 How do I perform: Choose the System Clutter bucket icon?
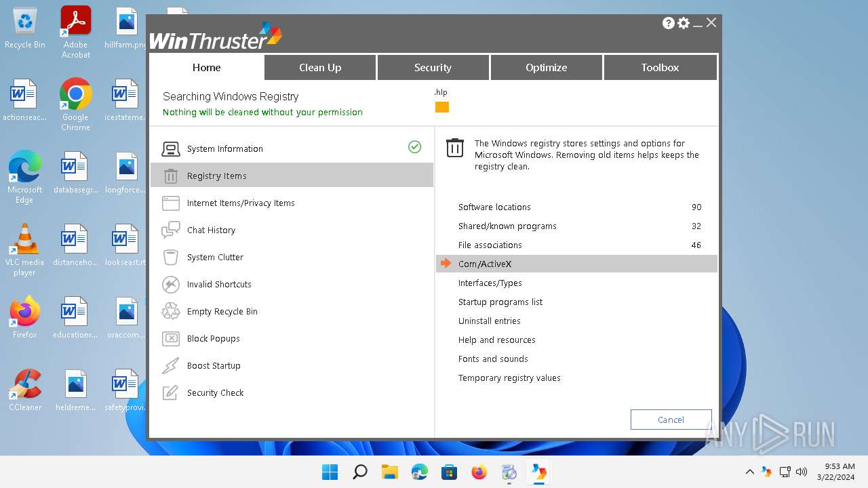point(171,258)
